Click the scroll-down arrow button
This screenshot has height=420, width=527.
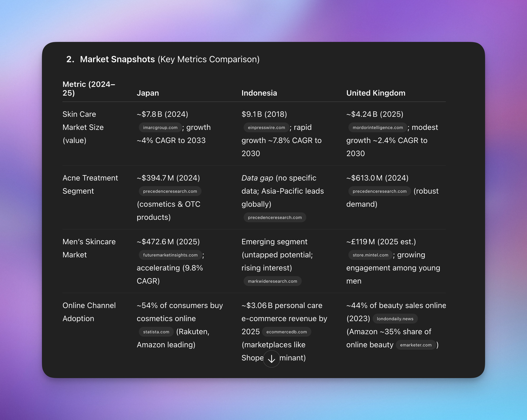point(271,359)
